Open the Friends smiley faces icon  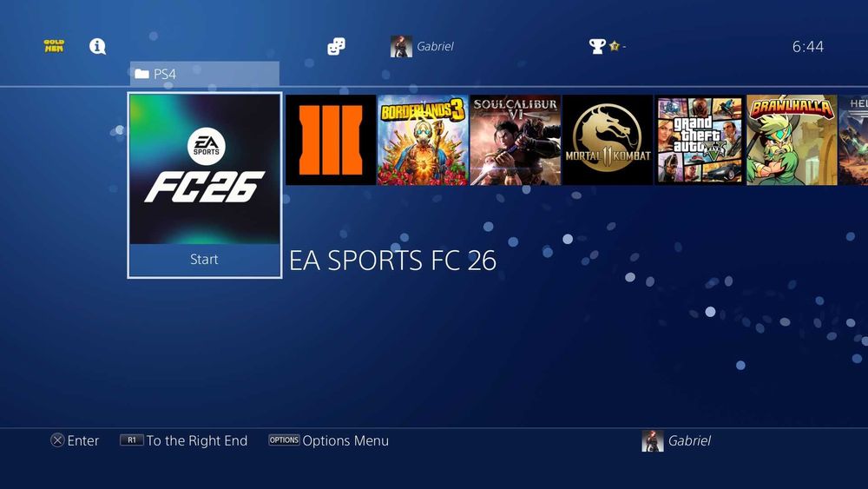tap(336, 46)
